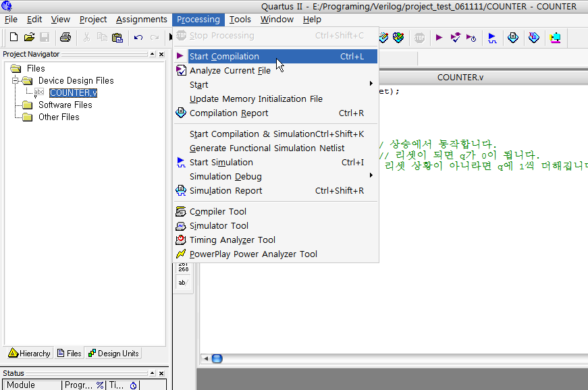
Task: Collapse the Status panel with its arrow button
Action: coord(153,373)
